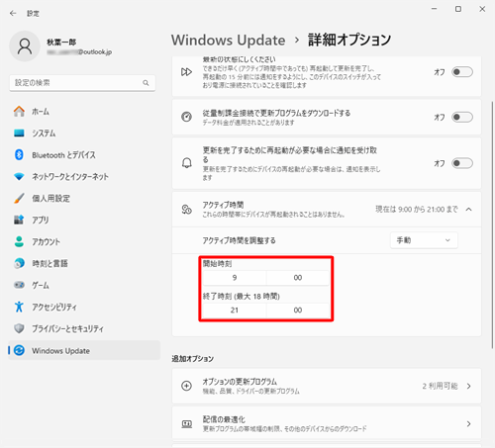Click the fast-forward update icon
The image size is (495, 448).
[186, 72]
